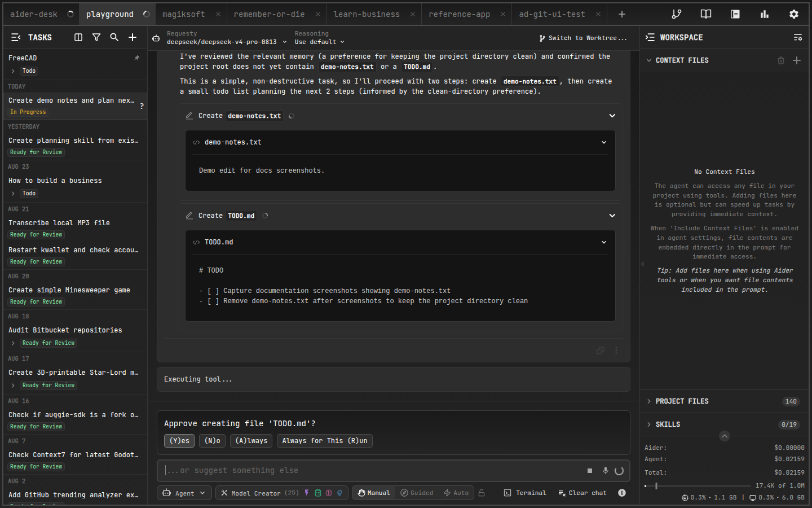The height and width of the screenshot is (508, 812).
Task: Search tasks with the magnifier icon
Action: [x=114, y=37]
